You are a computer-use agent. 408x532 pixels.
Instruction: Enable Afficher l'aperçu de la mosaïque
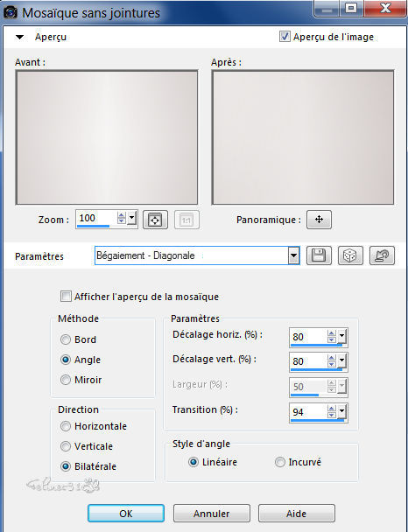[x=66, y=297]
